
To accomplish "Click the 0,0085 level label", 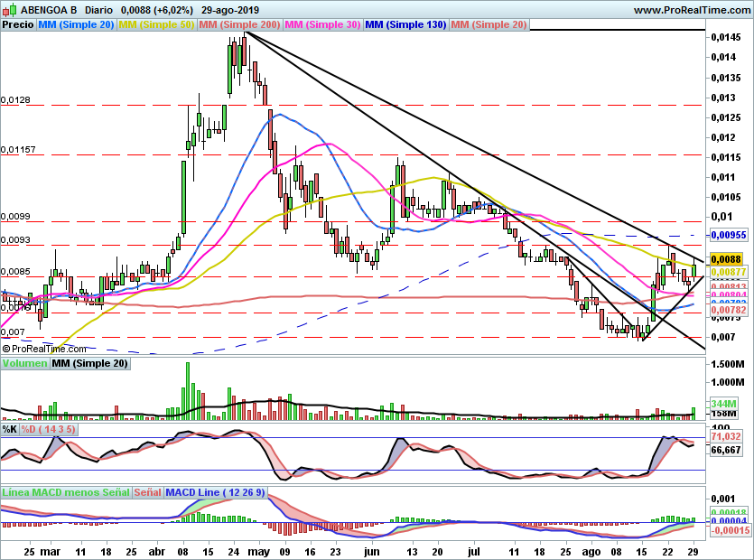I will point(15,272).
